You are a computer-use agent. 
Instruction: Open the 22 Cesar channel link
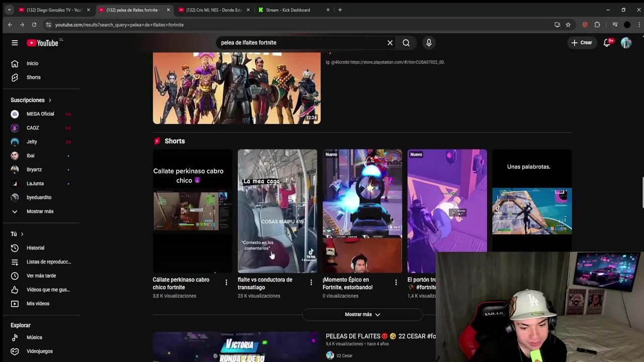pos(344,355)
